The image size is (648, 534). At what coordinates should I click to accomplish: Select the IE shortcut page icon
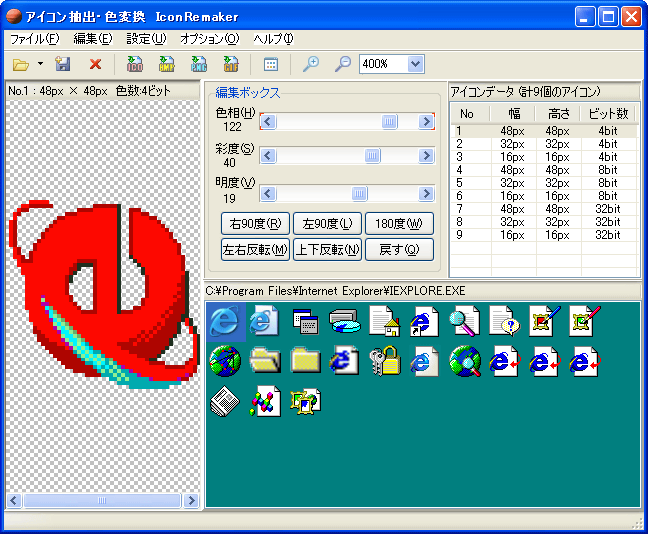pyautogui.click(x=424, y=321)
